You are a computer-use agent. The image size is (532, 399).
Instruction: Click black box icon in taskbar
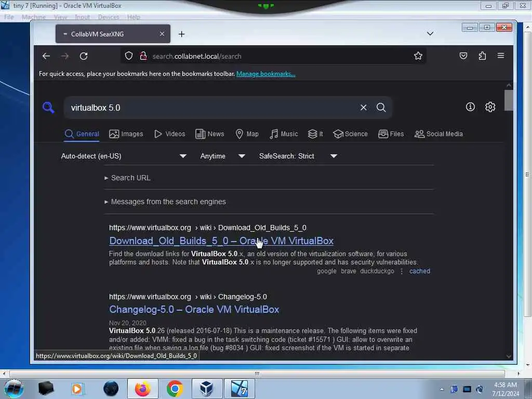coord(46,389)
